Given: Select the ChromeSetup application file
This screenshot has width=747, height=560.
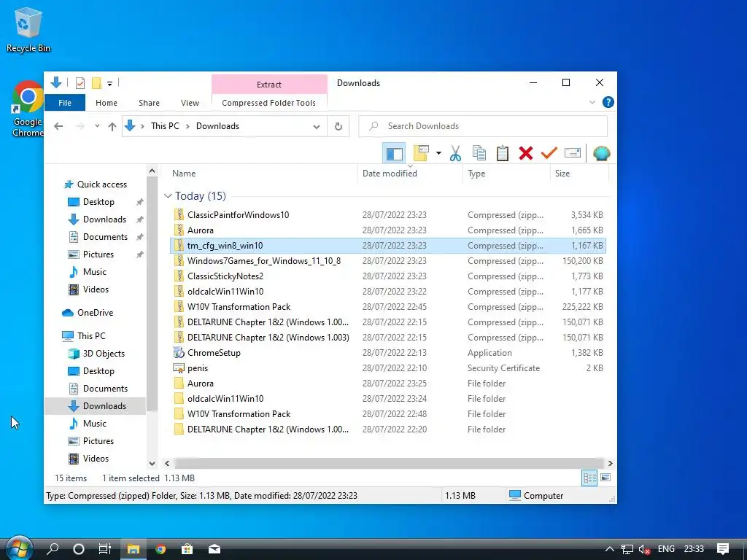Looking at the screenshot, I should pyautogui.click(x=388, y=353).
